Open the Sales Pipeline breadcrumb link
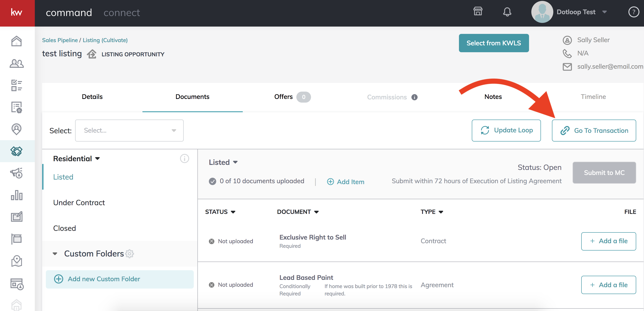644x311 pixels. coord(60,40)
